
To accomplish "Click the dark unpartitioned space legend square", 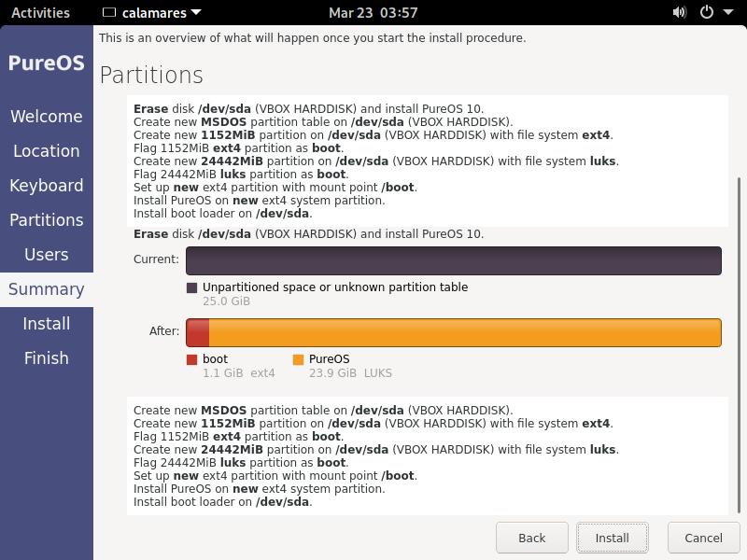I will (192, 288).
